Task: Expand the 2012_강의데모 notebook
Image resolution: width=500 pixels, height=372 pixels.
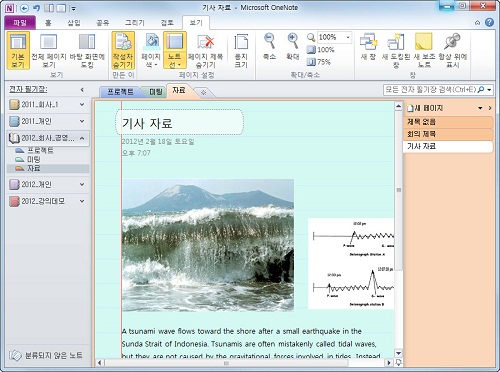Action: tap(82, 201)
